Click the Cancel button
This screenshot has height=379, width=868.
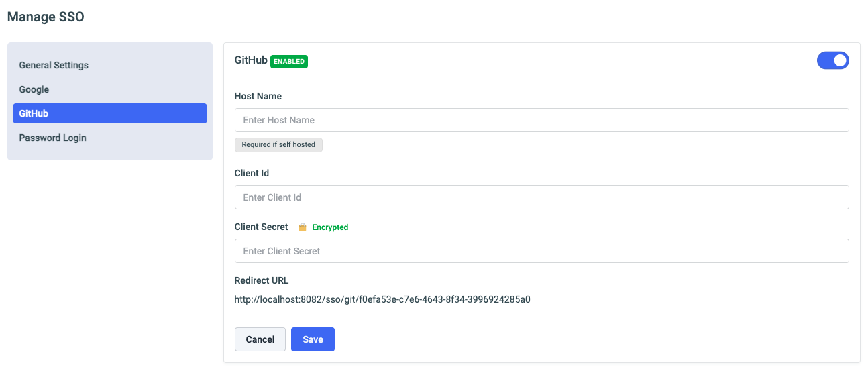[x=260, y=339]
